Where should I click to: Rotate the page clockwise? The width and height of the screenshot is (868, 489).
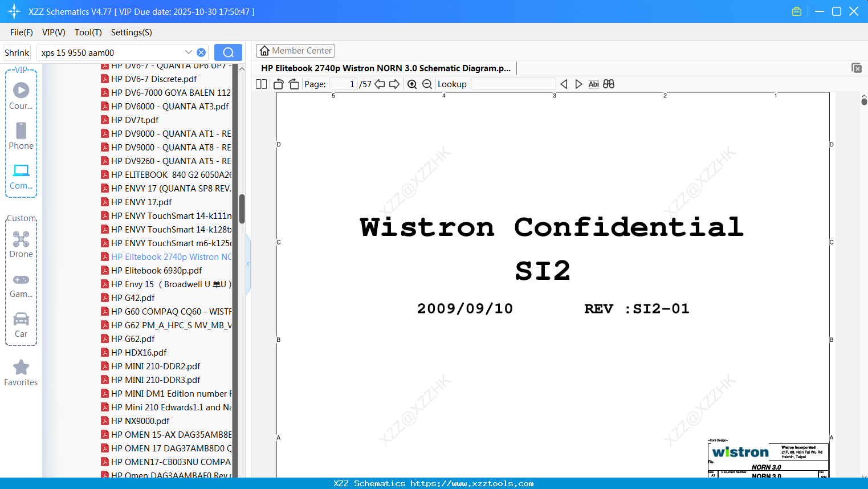pos(294,84)
